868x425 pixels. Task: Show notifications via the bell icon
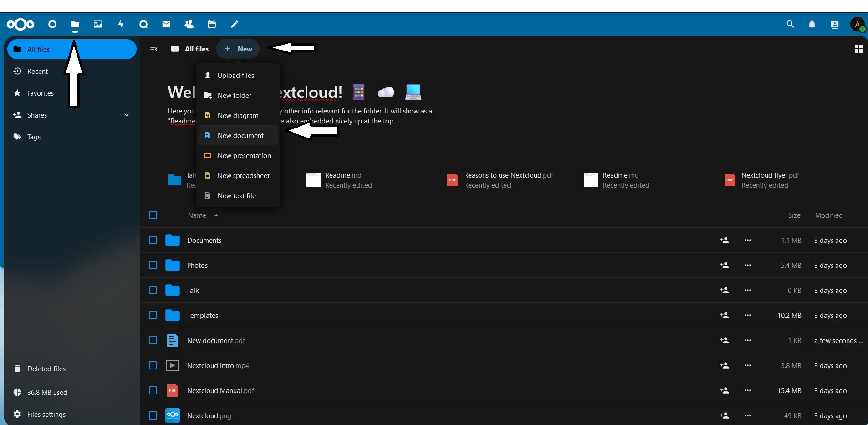[x=812, y=25]
